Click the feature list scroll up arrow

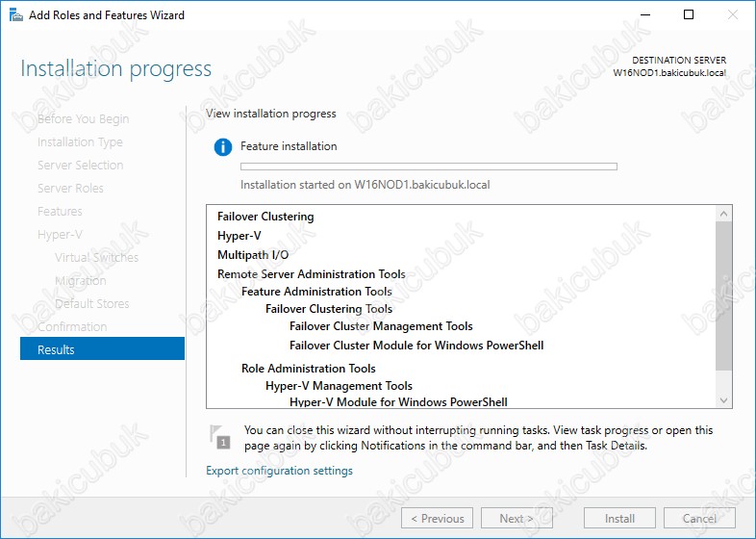click(x=723, y=214)
